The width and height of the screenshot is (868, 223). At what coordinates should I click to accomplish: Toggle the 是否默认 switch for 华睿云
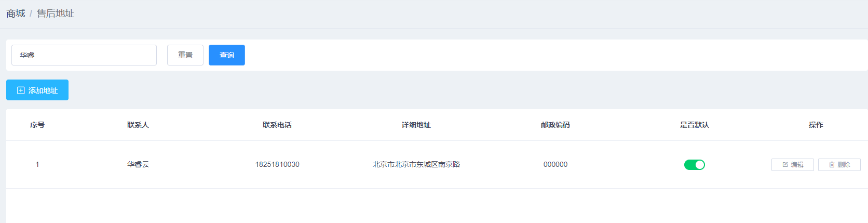(694, 165)
